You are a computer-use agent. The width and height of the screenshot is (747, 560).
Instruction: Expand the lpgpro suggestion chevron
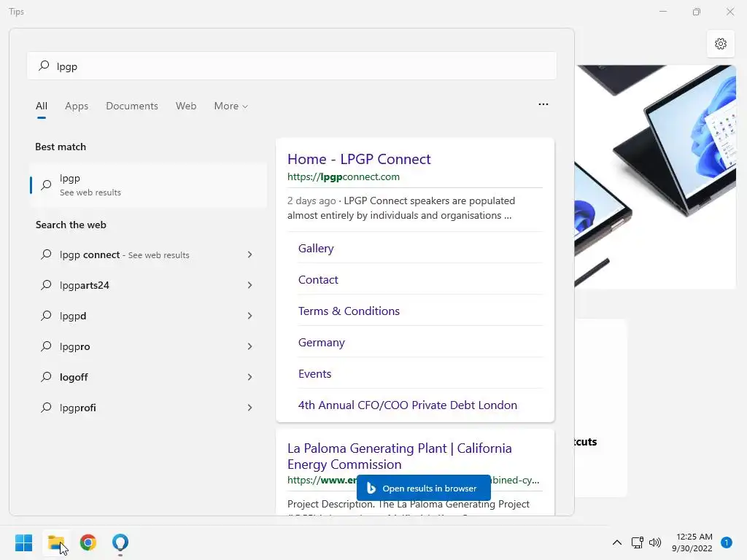(249, 346)
